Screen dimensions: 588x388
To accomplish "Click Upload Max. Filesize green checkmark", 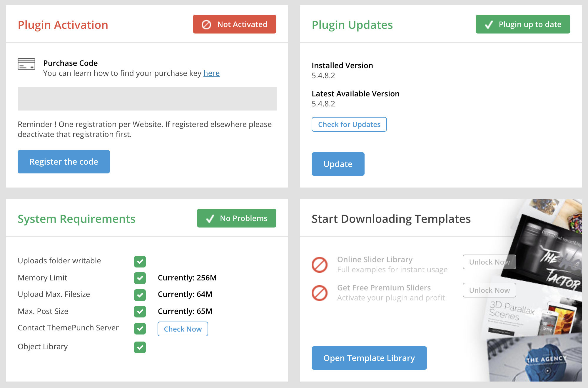I will pos(140,295).
